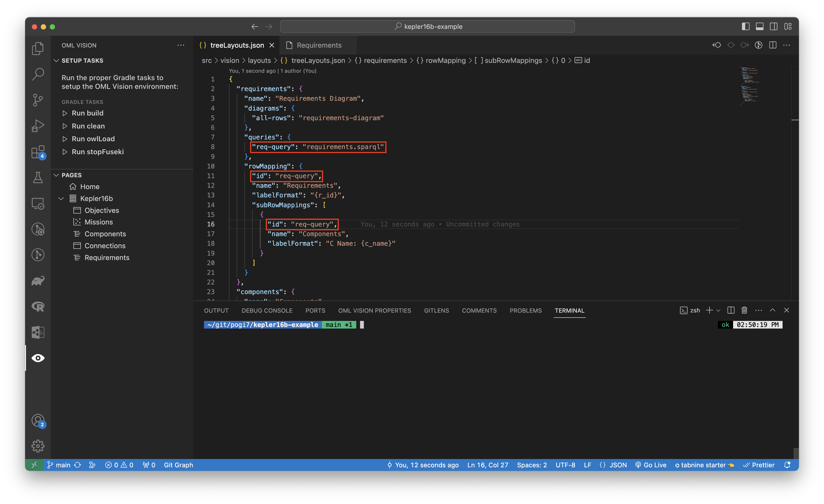Screen dimensions: 824x504
Task: Go back in editor navigation history
Action: coord(255,26)
